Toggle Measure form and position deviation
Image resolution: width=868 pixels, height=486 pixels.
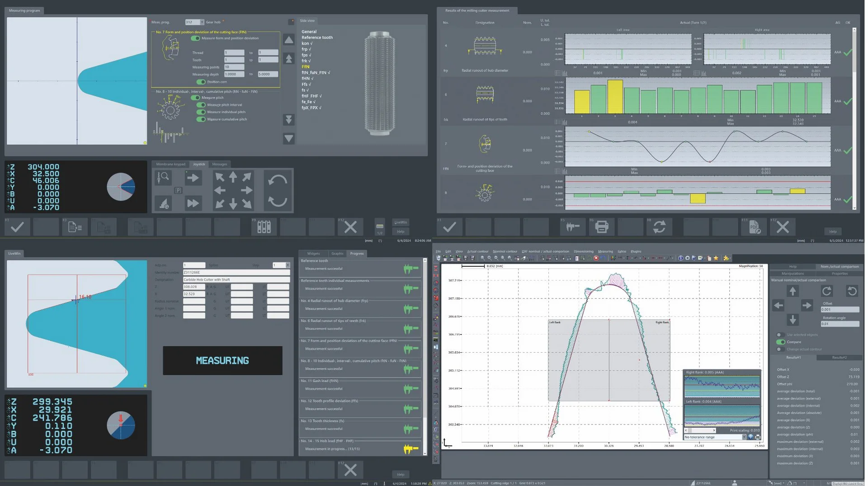point(195,38)
